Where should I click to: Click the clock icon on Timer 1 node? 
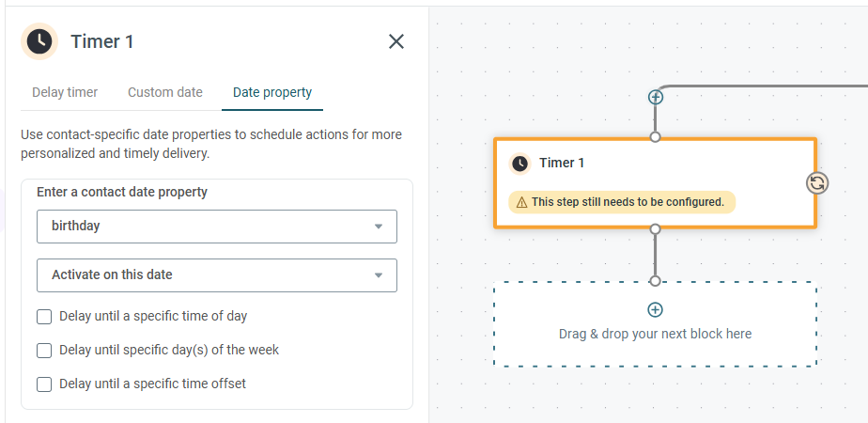(x=519, y=164)
